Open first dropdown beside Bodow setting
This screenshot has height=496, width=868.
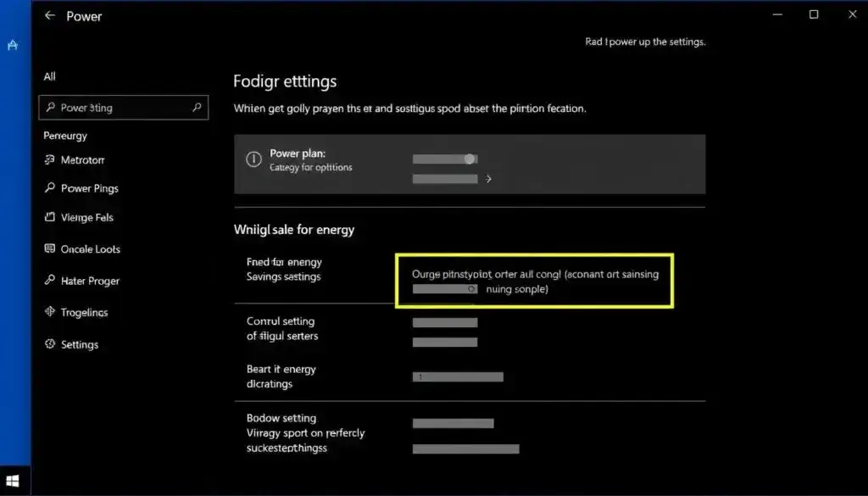(453, 423)
